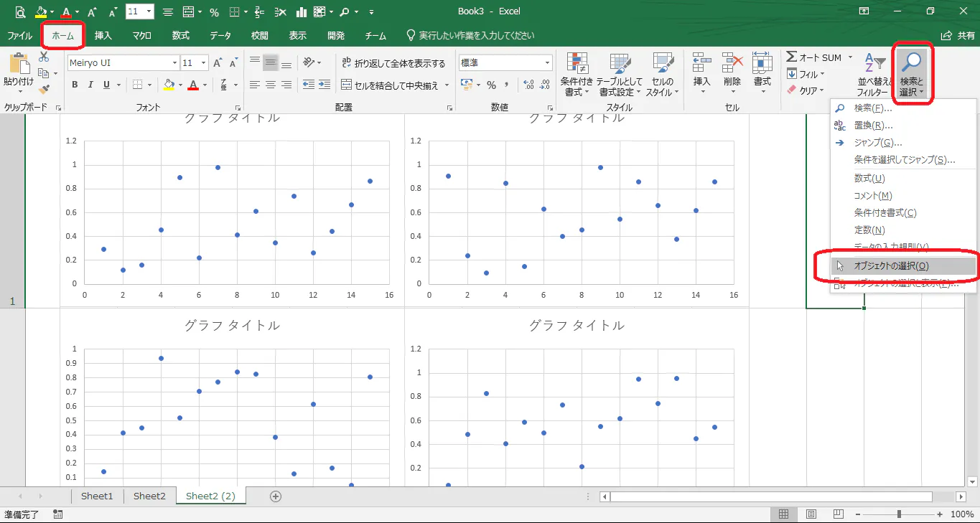Click the Cut scissors icon

coord(44,57)
